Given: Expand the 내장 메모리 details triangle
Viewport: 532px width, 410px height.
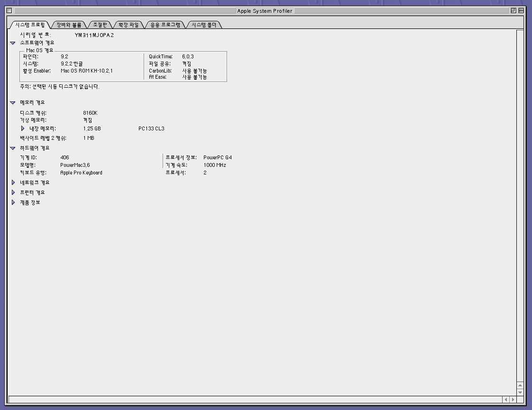Looking at the screenshot, I should (x=22, y=128).
